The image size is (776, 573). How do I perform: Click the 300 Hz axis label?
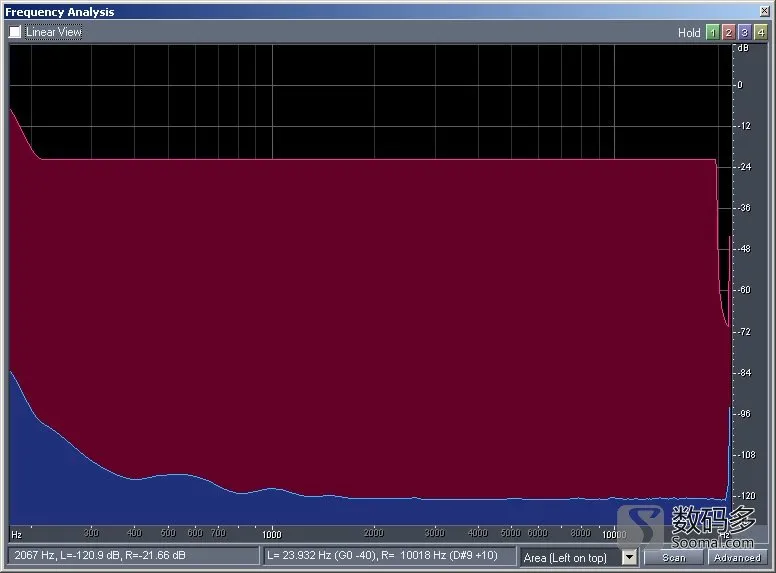[91, 533]
